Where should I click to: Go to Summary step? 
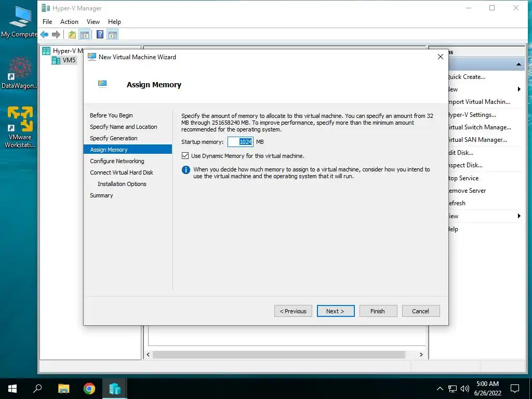click(101, 195)
